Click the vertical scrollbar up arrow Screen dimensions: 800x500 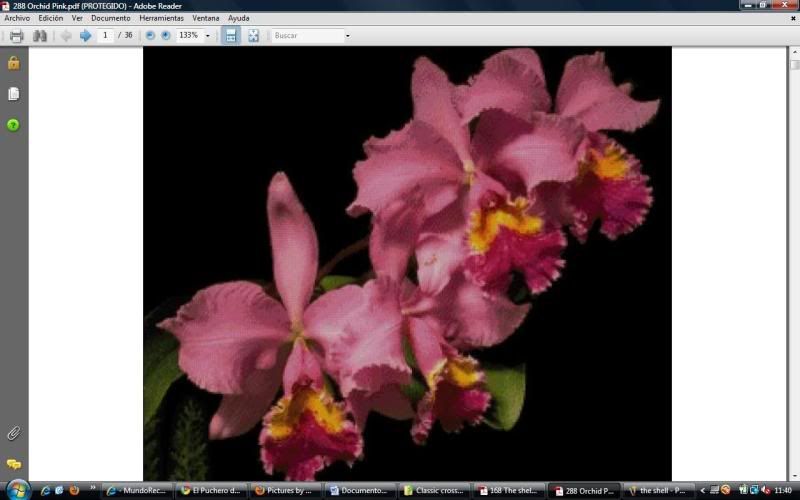click(x=794, y=52)
